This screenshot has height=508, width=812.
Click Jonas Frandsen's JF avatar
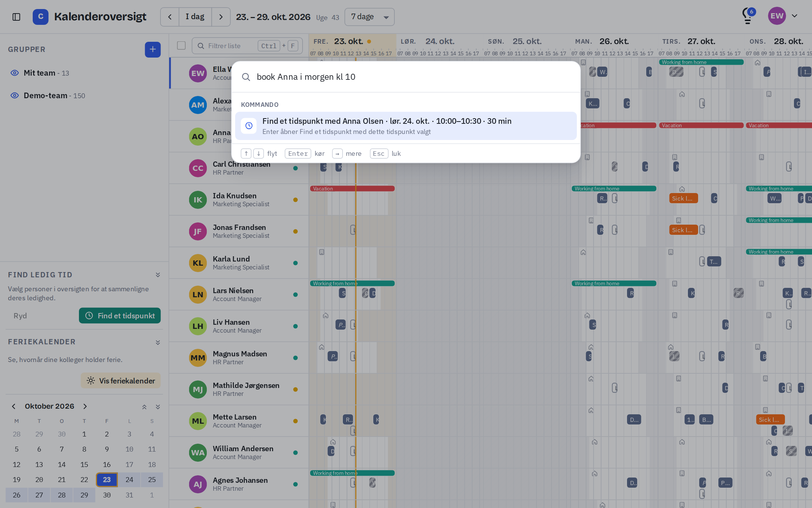[x=198, y=231]
